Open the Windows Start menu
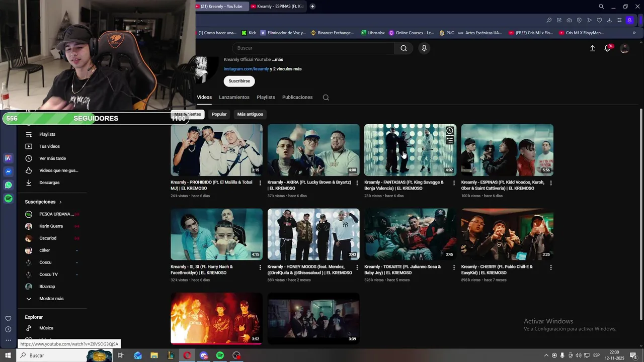The height and width of the screenshot is (362, 644). (8, 355)
